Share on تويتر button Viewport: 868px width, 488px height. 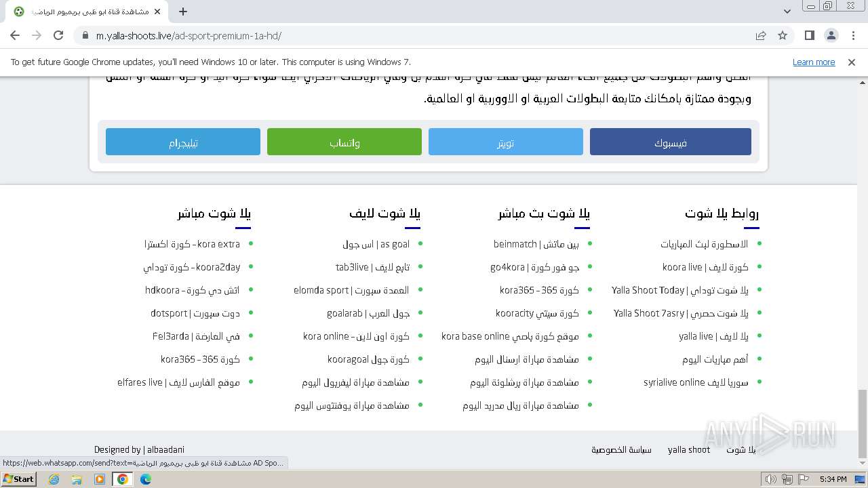pos(506,142)
